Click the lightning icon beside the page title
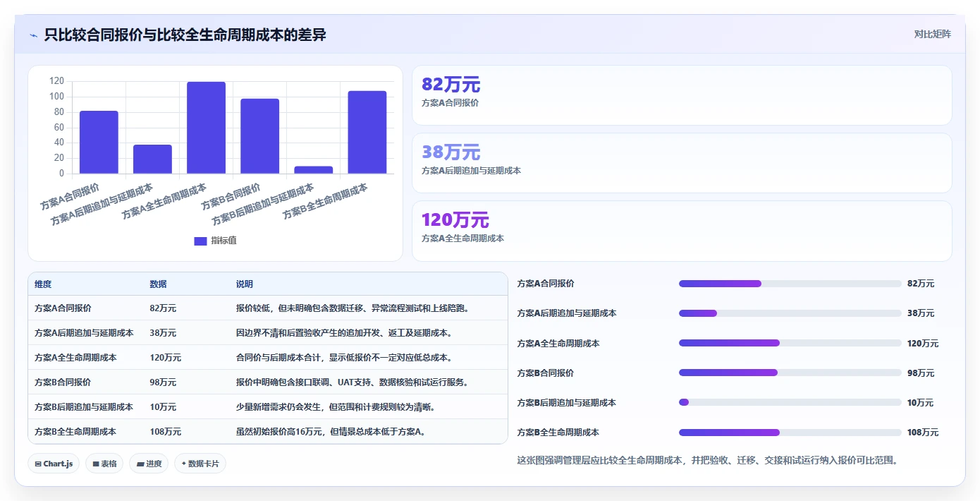This screenshot has height=501, width=980. pos(33,35)
